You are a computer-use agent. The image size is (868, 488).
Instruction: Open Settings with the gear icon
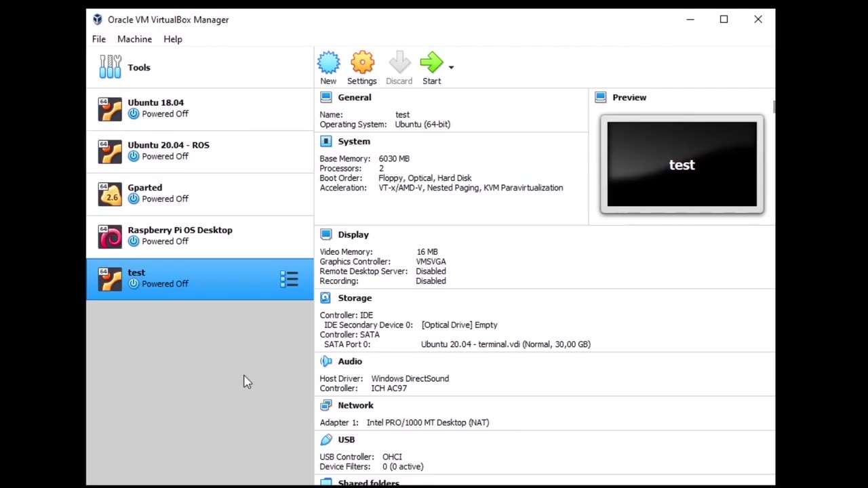tap(362, 63)
